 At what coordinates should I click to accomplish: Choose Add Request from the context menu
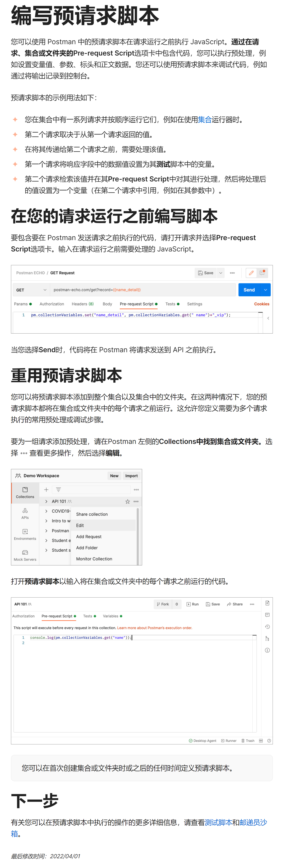tap(103, 536)
